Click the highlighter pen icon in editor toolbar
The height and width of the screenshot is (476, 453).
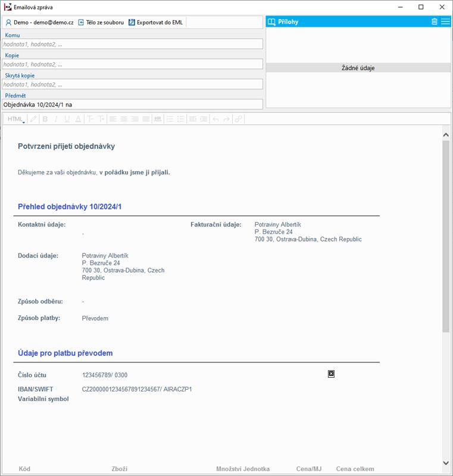coord(33,119)
